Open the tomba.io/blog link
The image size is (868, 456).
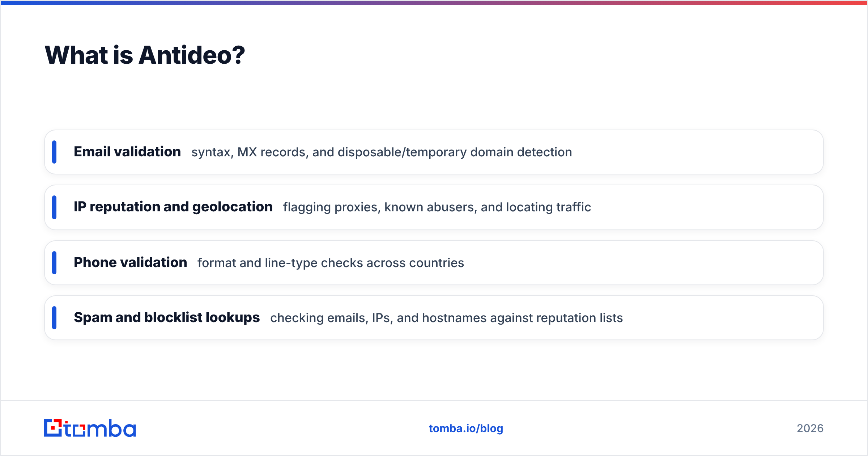[x=466, y=428]
